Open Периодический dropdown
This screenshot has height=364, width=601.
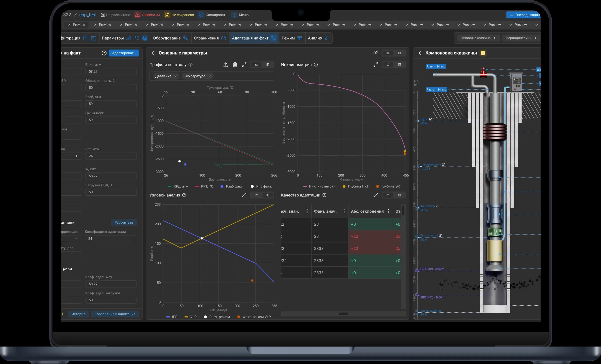(x=521, y=38)
